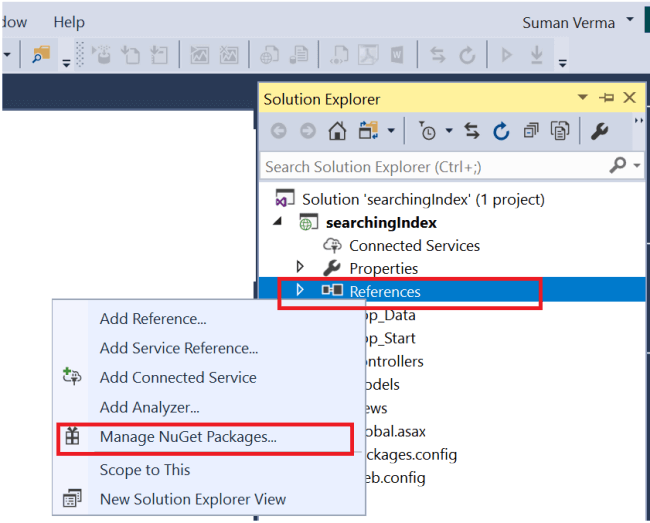
Task: Click the Collapse All icon
Action: tap(531, 131)
